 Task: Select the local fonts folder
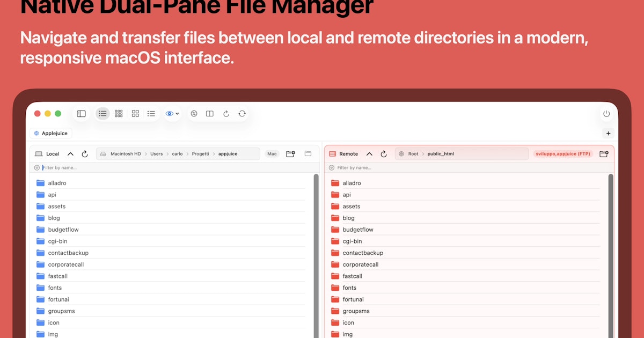171,288
